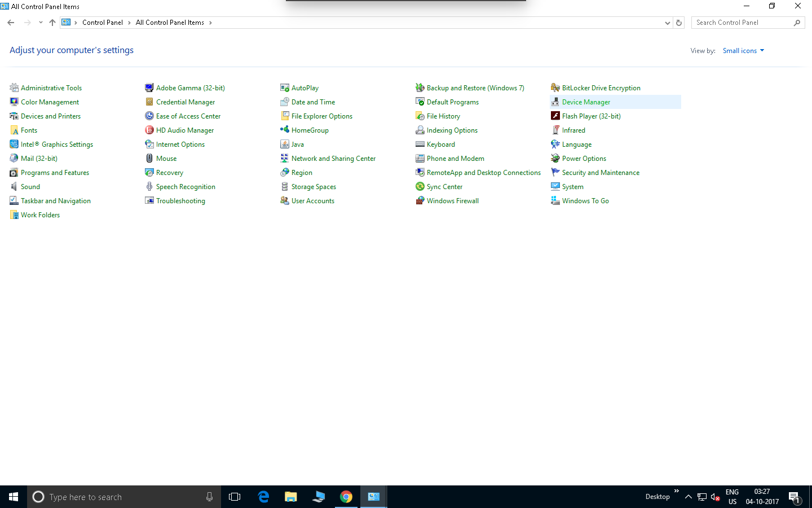
Task: Click the Flash Player (32-bit) icon
Action: tap(555, 116)
